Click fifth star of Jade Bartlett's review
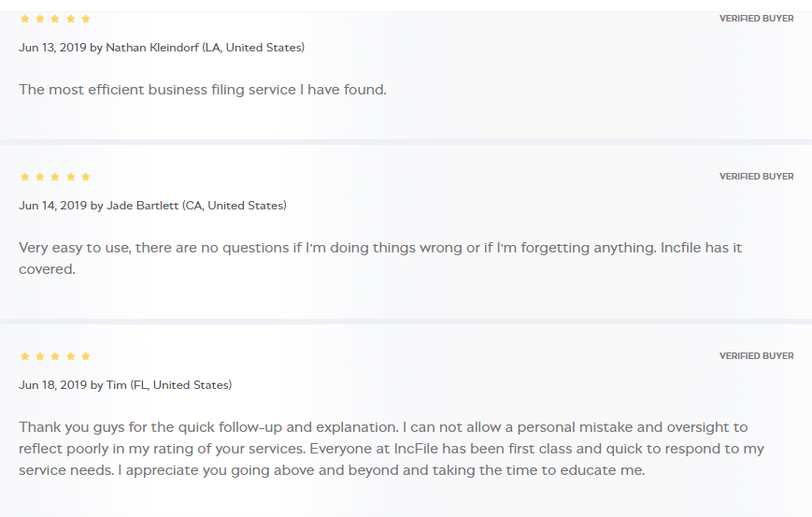 tap(86, 177)
